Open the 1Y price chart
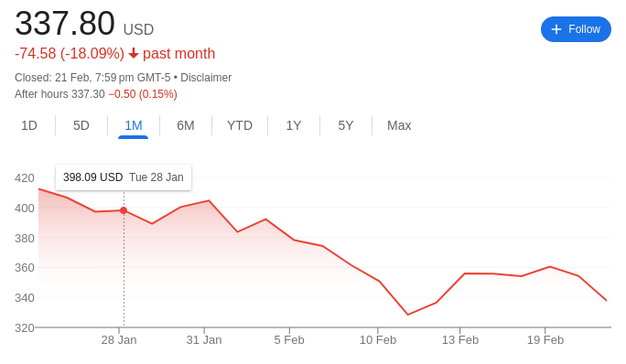 click(294, 125)
